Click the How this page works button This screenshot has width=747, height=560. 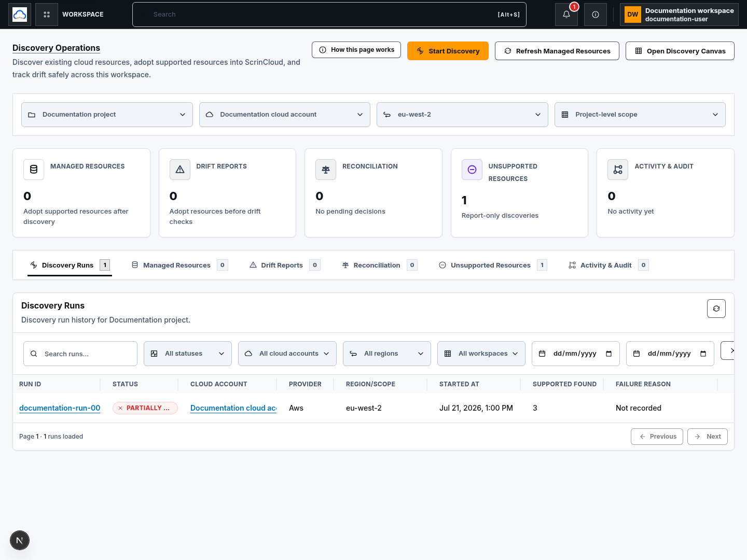click(356, 50)
